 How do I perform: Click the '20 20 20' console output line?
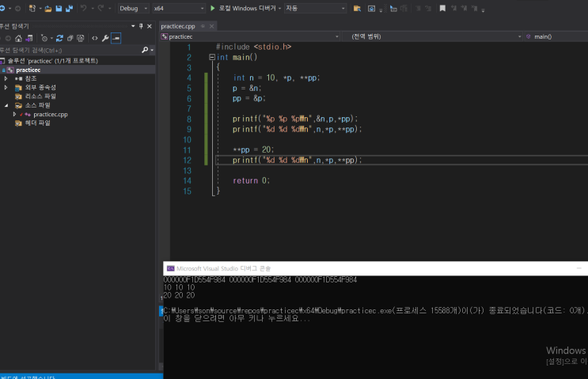(180, 295)
